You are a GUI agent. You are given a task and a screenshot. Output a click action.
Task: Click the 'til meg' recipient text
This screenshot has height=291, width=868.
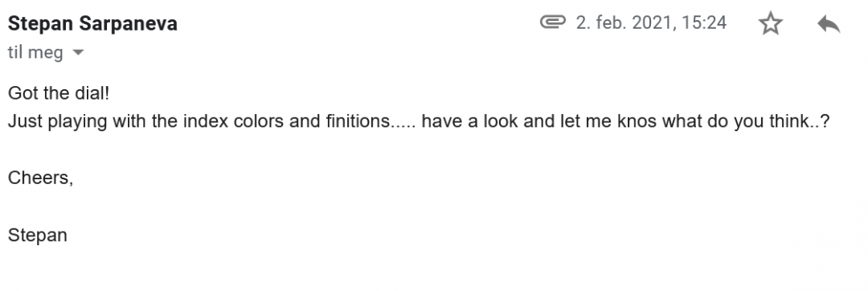click(35, 53)
